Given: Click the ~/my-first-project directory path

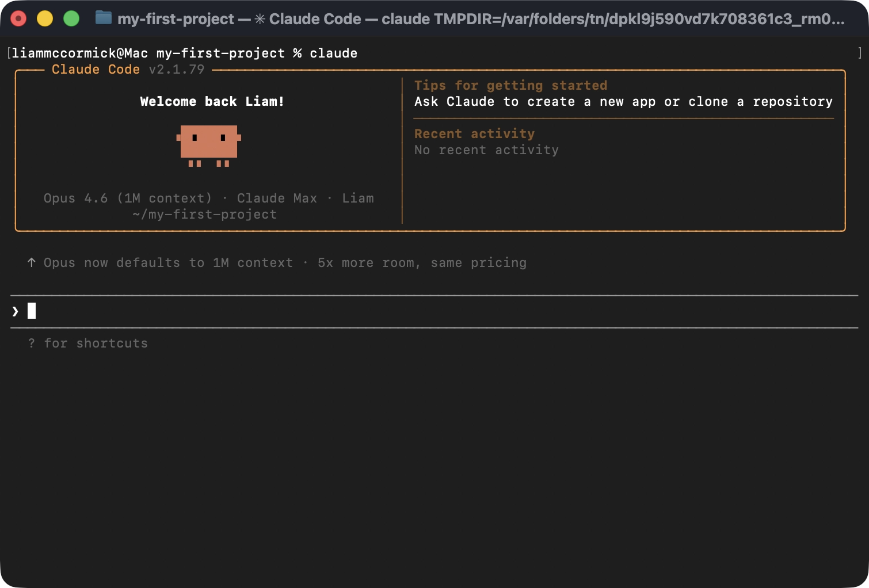Looking at the screenshot, I should [204, 215].
